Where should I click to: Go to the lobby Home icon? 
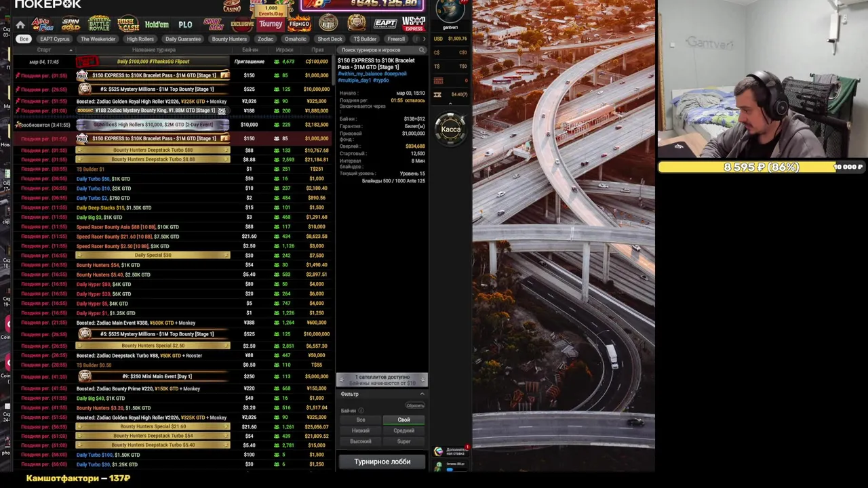point(20,24)
